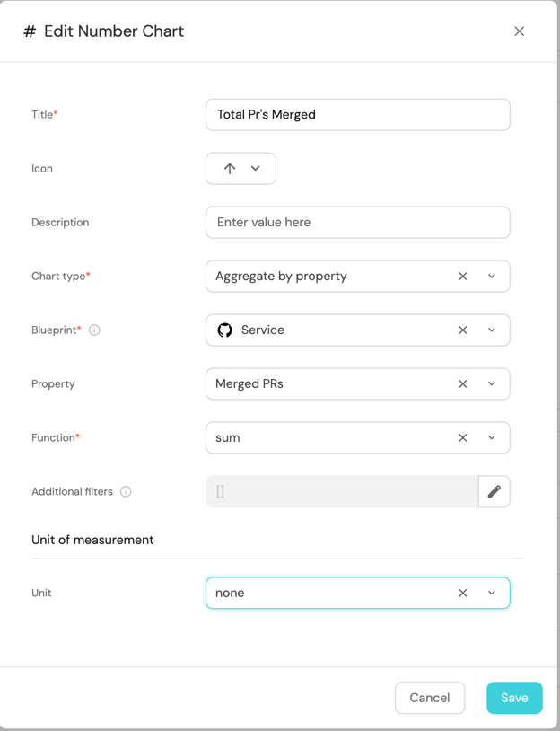
Task: Close the Edit Number Chart dialog
Action: [x=519, y=31]
